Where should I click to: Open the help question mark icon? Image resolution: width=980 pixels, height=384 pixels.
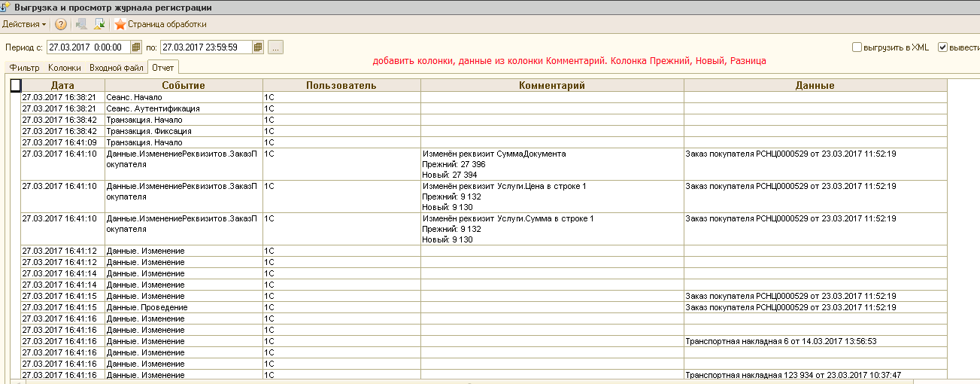[62, 25]
